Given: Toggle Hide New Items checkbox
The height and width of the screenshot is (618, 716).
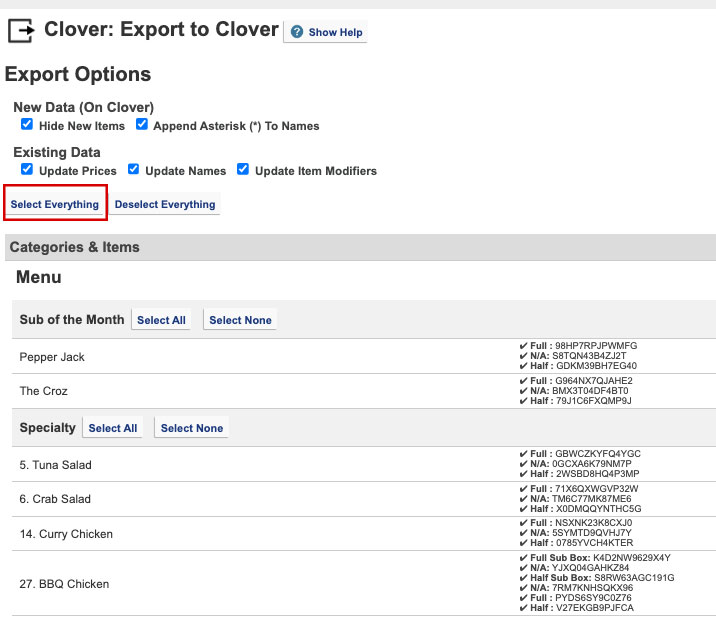Looking at the screenshot, I should coord(27,124).
